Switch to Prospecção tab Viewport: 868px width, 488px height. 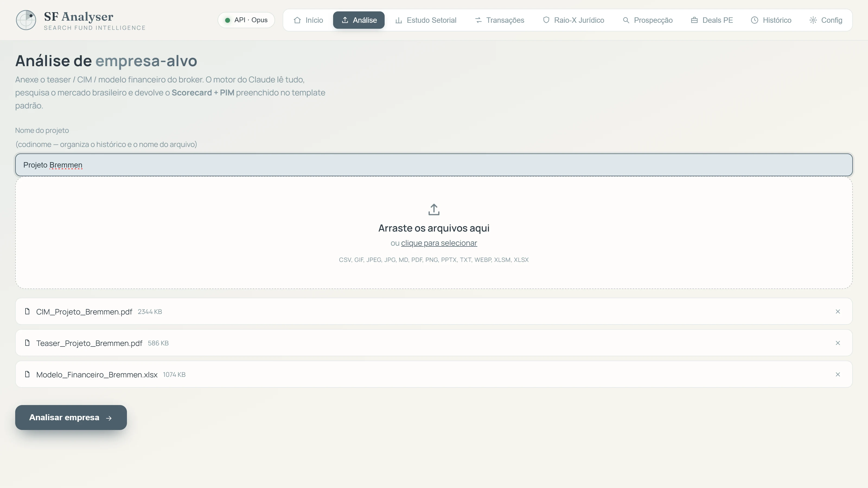tap(648, 20)
